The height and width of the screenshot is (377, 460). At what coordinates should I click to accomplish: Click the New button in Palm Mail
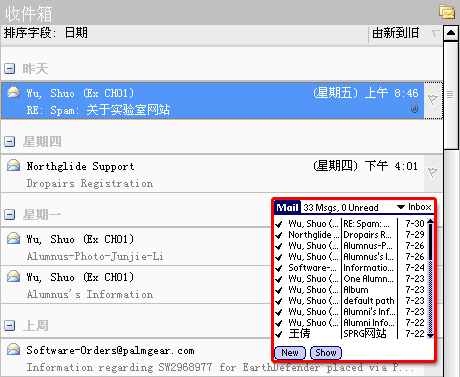pyautogui.click(x=290, y=353)
